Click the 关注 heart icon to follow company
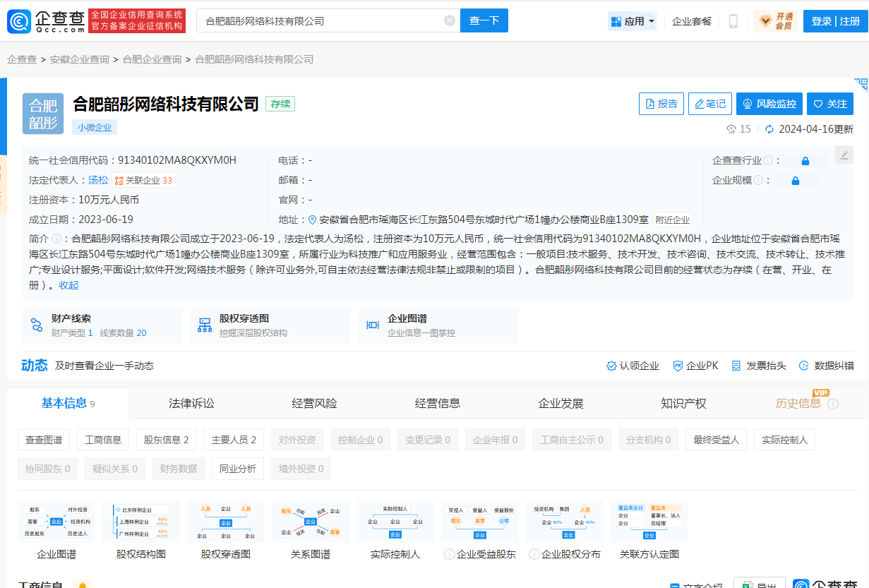This screenshot has width=869, height=588. point(830,104)
